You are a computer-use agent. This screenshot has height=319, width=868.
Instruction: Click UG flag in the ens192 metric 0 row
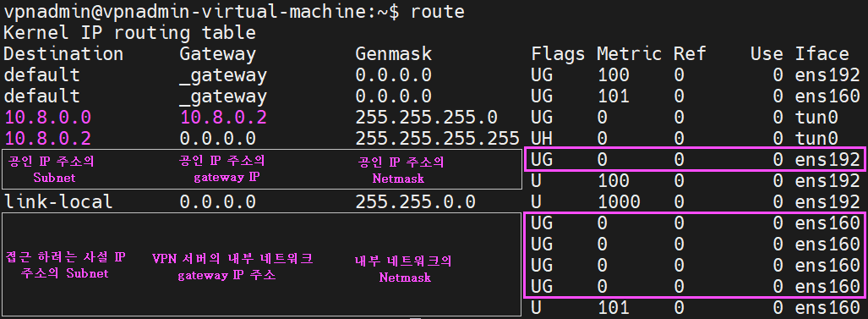point(542,159)
